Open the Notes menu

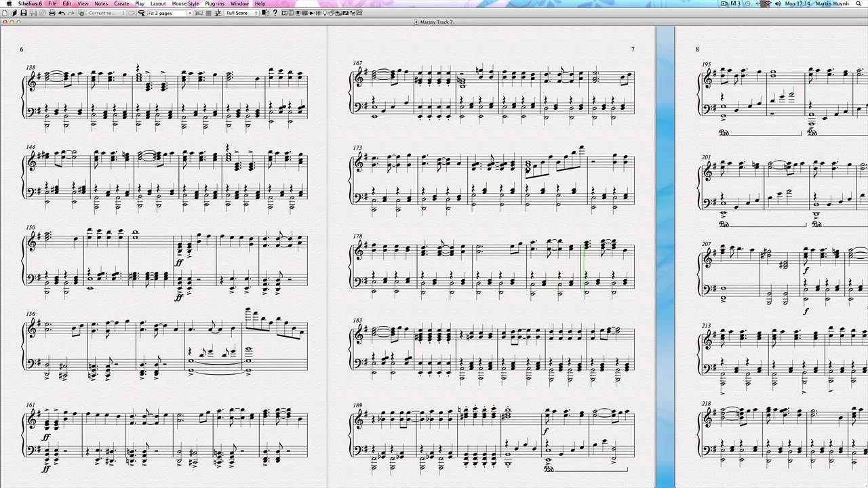(x=101, y=3)
